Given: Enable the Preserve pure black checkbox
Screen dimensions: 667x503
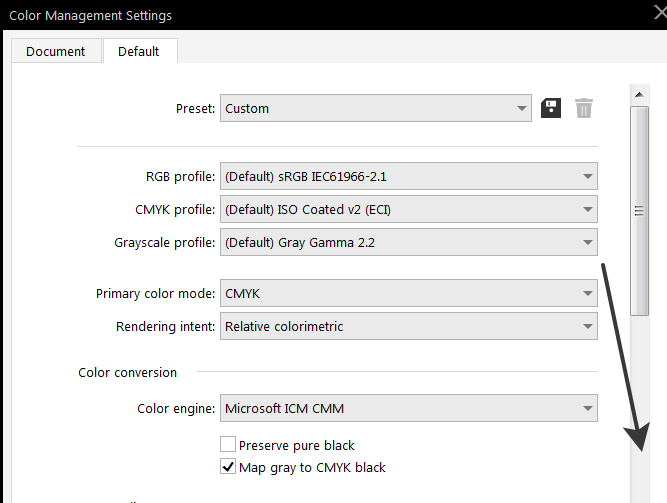Looking at the screenshot, I should coord(228,444).
